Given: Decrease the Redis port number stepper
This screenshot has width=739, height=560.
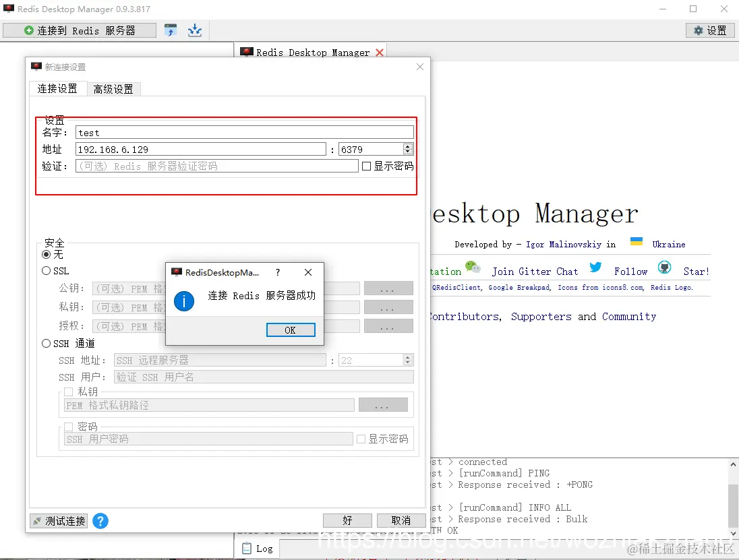Looking at the screenshot, I should tap(408, 152).
